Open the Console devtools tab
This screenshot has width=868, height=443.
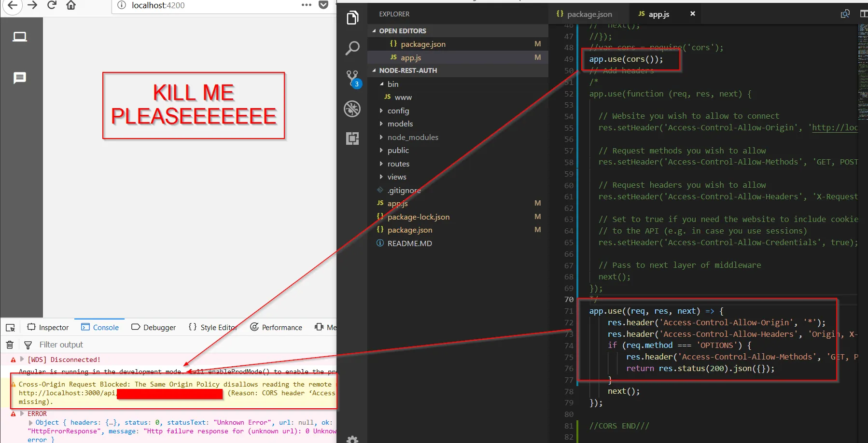[100, 327]
